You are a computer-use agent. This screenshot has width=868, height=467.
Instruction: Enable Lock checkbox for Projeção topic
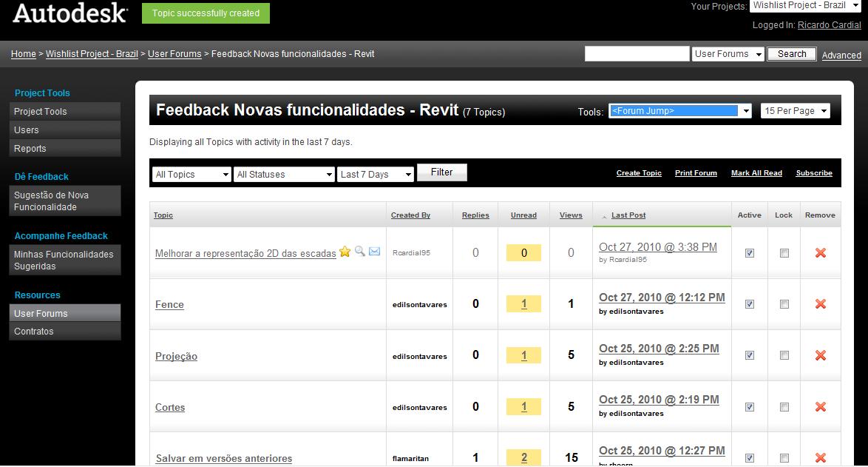[x=784, y=355]
